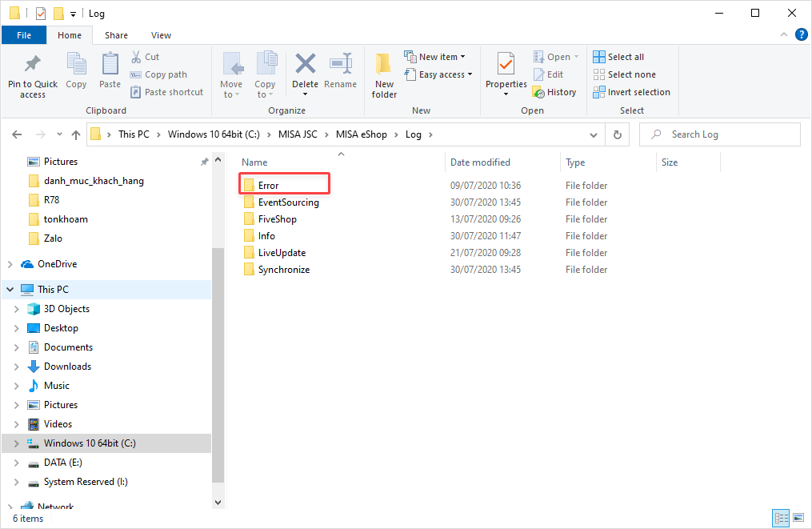Viewport: 812px width, 529px height.
Task: Click Select all
Action: [x=619, y=57]
